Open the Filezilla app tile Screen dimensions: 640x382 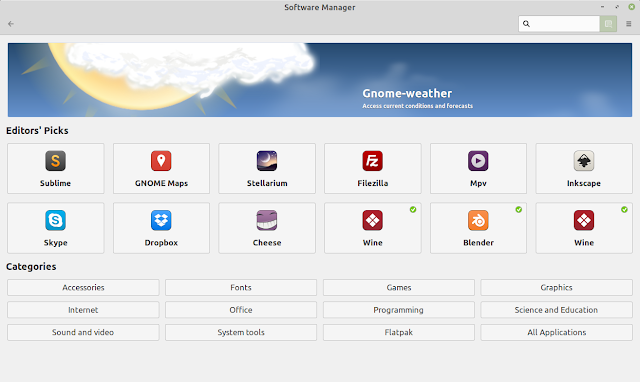tap(373, 168)
